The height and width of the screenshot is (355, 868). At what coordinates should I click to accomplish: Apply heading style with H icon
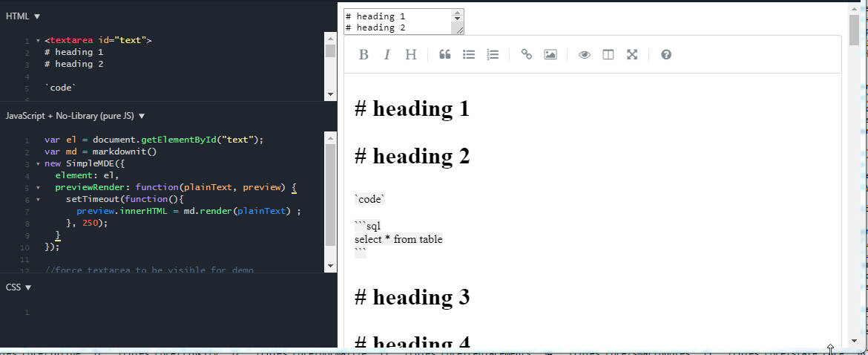point(411,54)
